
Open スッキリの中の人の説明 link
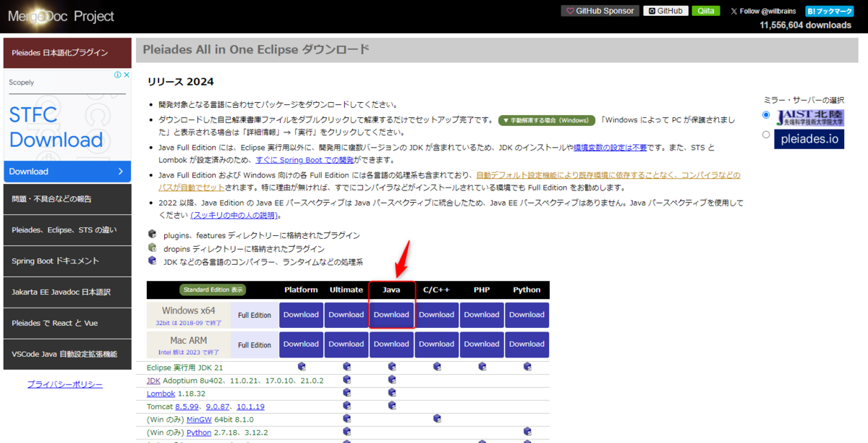point(234,215)
